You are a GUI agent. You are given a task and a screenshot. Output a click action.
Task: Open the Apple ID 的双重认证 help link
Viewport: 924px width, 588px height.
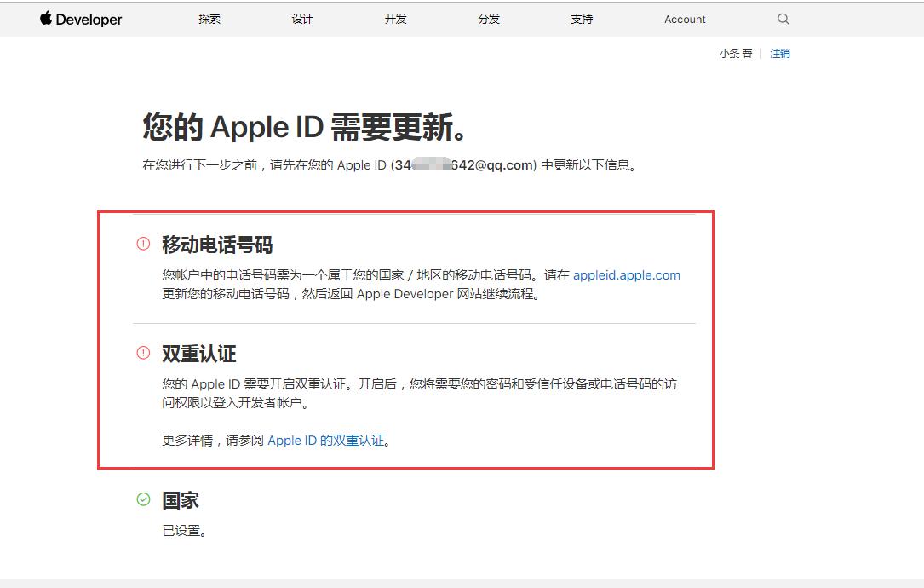point(326,441)
